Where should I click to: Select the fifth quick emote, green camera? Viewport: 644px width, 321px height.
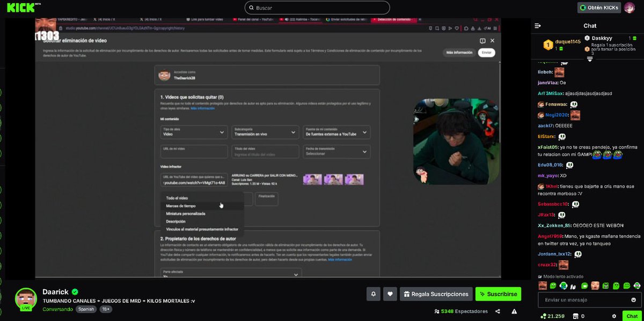point(585,286)
